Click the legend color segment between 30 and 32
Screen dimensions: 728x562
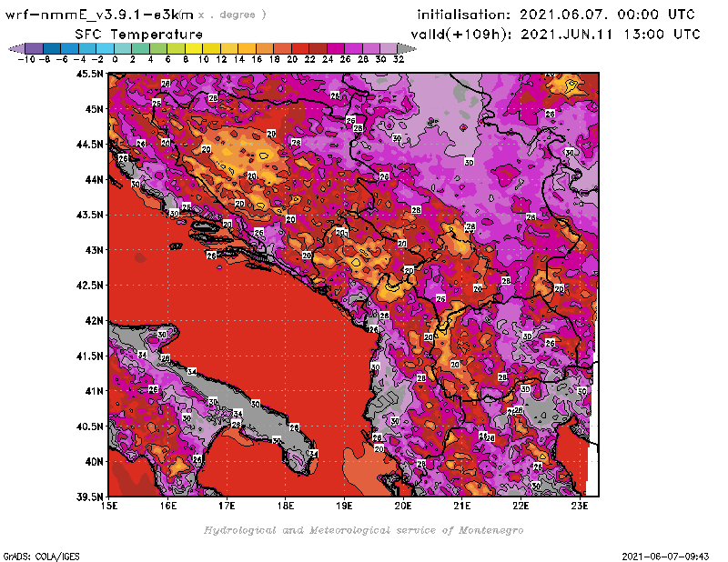coord(389,48)
